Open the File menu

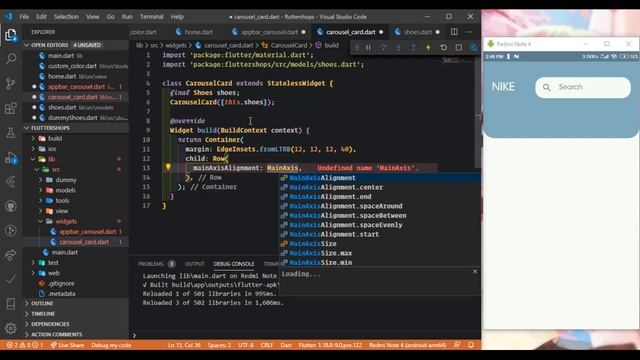(x=24, y=17)
